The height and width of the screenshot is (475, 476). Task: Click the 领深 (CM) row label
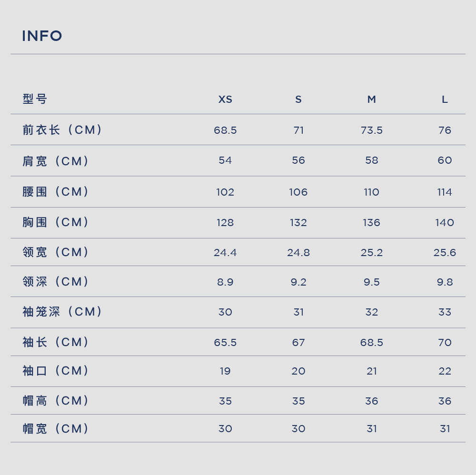point(56,282)
